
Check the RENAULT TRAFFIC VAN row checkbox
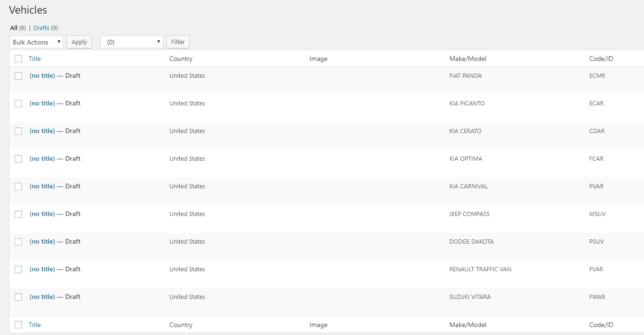pos(18,269)
